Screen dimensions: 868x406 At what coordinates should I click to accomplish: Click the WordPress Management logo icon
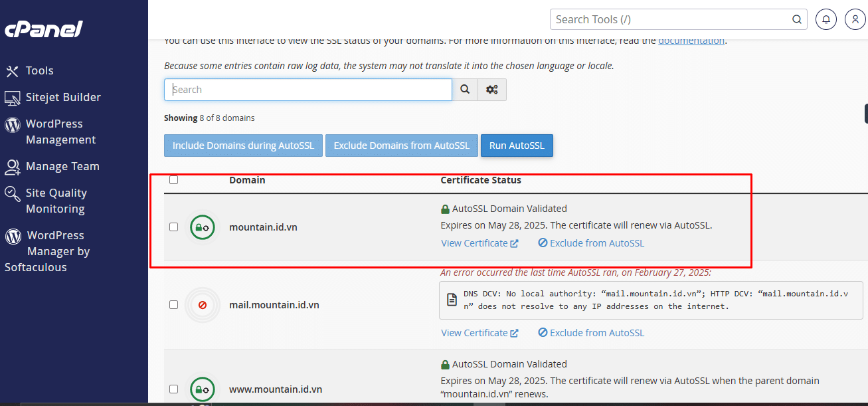coord(12,124)
